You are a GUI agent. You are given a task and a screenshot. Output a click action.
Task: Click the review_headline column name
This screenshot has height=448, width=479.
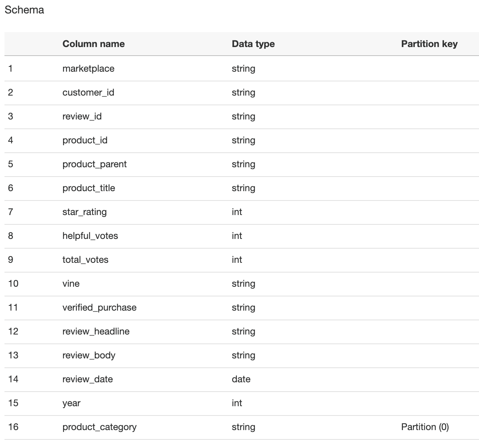tap(96, 332)
